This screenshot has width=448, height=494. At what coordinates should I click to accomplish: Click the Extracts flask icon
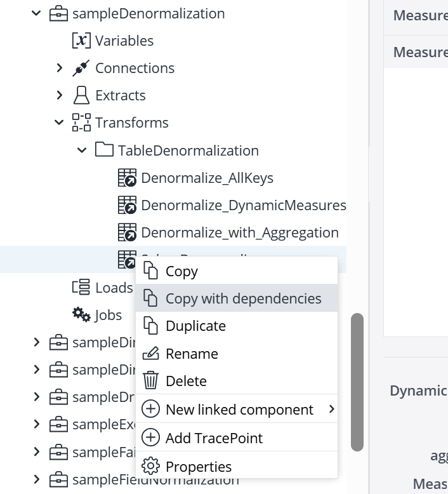click(81, 95)
